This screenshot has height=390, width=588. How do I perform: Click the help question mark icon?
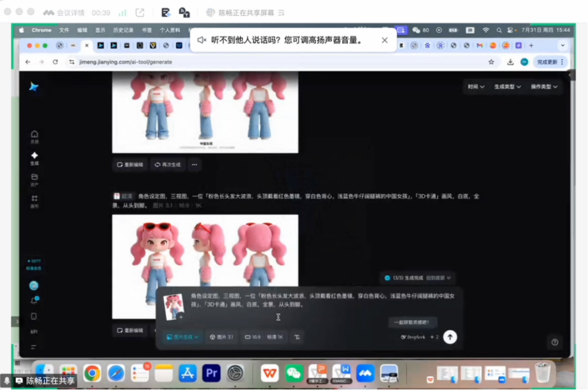(x=555, y=342)
